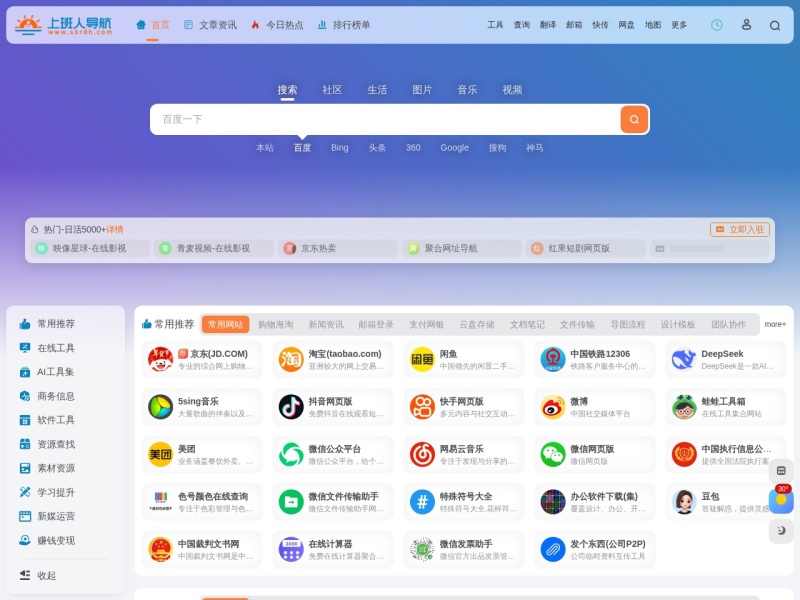The image size is (800, 600).
Task: Open 微信发票助手 card
Action: pos(464,549)
